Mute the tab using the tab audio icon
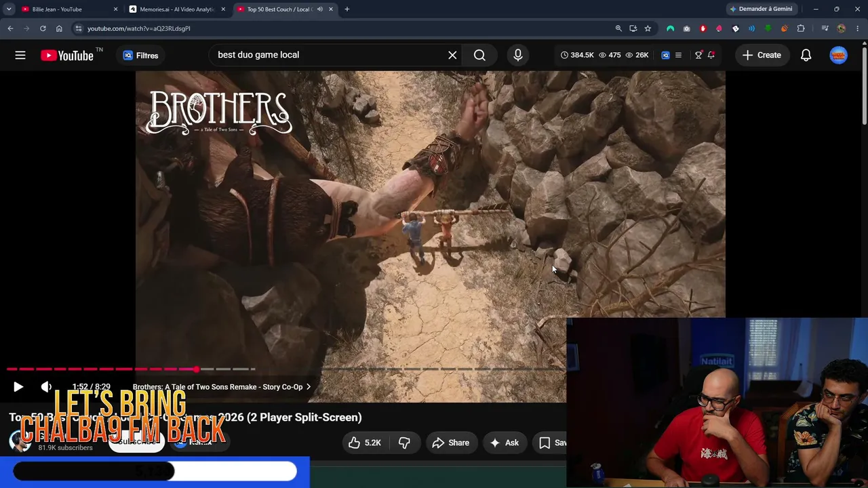 319,9
